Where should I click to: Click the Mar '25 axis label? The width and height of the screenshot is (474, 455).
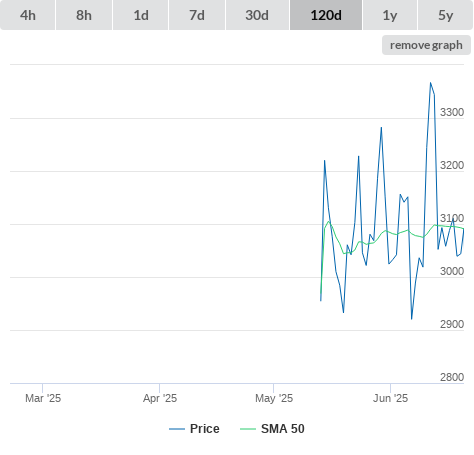click(43, 398)
